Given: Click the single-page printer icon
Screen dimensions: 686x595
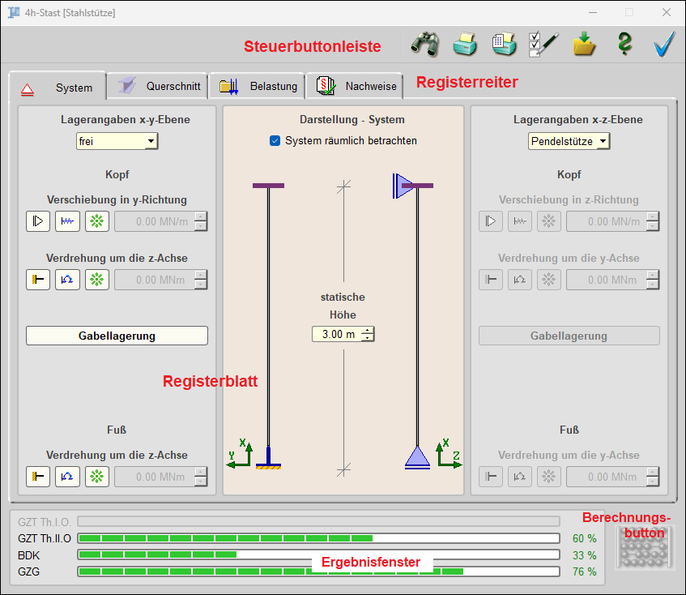Looking at the screenshot, I should pos(465,44).
